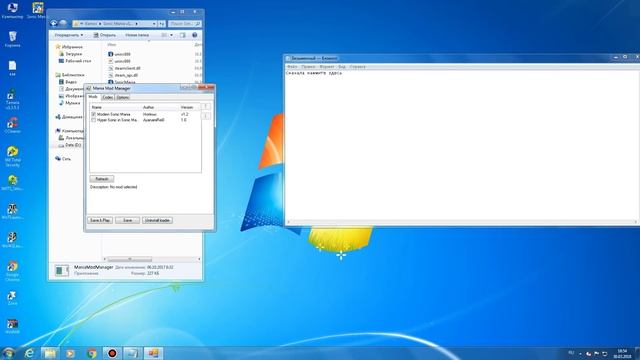640x360 pixels.
Task: Open the Windows Start button
Action: [x=8, y=353]
